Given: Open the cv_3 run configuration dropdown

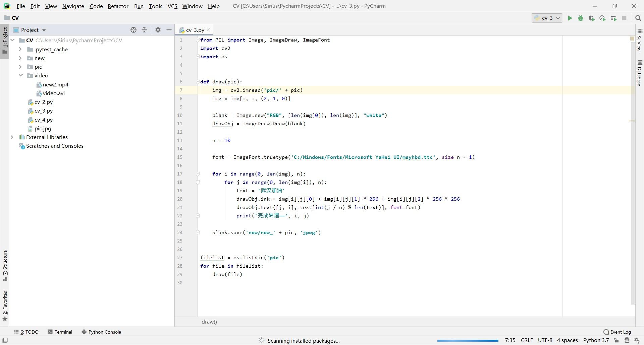Looking at the screenshot, I should (x=547, y=18).
